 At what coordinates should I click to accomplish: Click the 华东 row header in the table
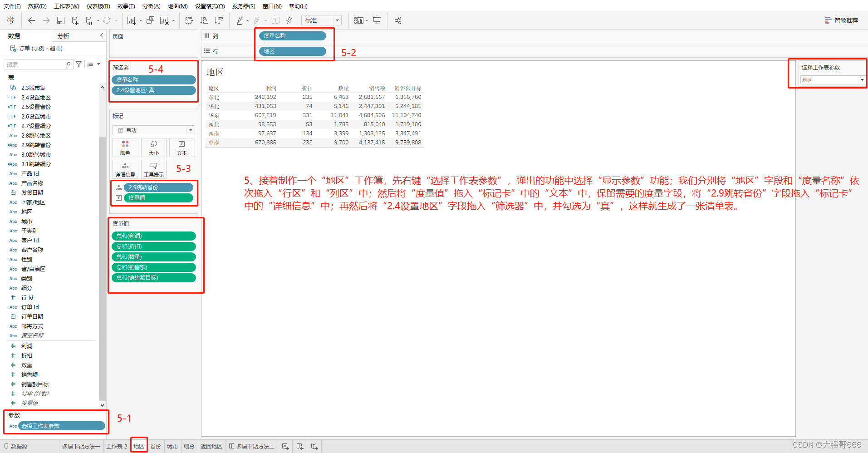pyautogui.click(x=214, y=115)
